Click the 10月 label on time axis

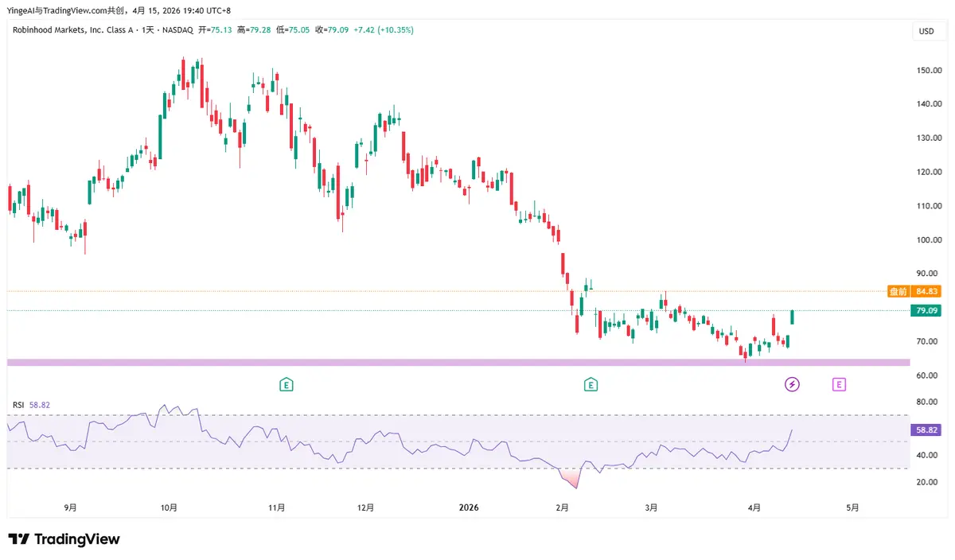pos(169,507)
